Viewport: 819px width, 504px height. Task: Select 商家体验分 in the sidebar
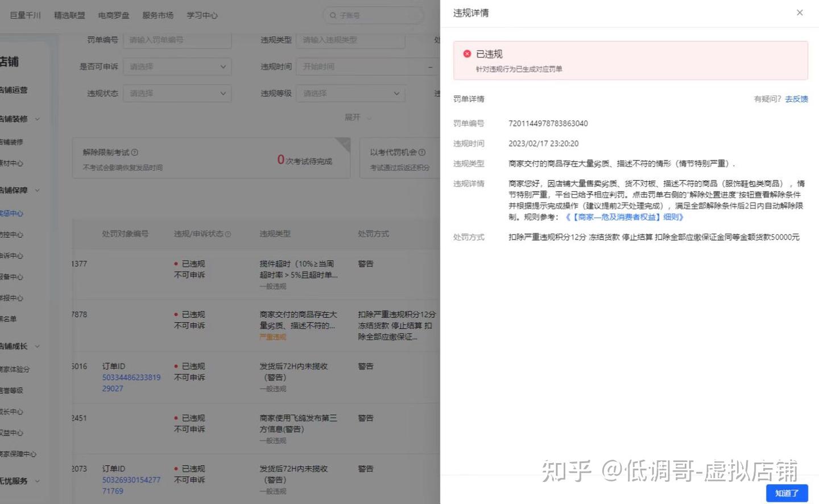pos(15,369)
